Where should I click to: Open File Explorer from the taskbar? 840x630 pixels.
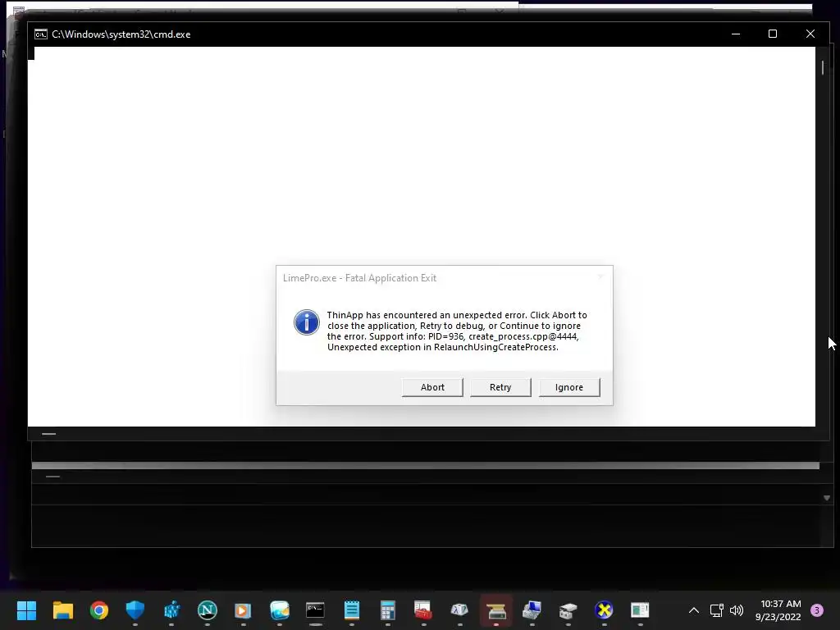click(x=62, y=610)
